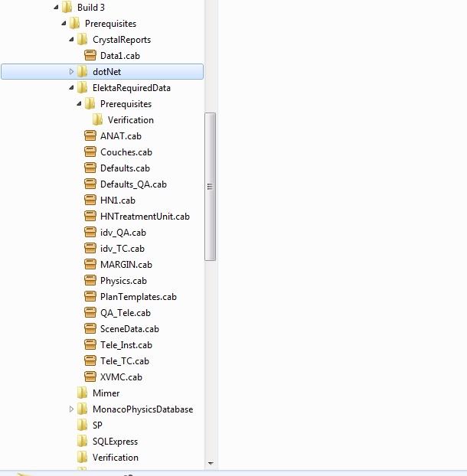
Task: Click the tree pane vertical scrollbar thumb
Action: 211,187
